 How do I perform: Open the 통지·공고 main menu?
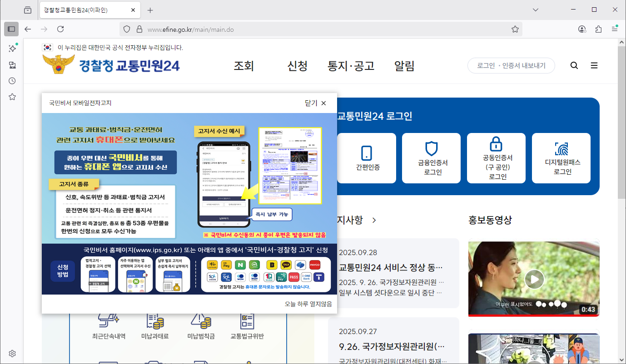pyautogui.click(x=351, y=66)
